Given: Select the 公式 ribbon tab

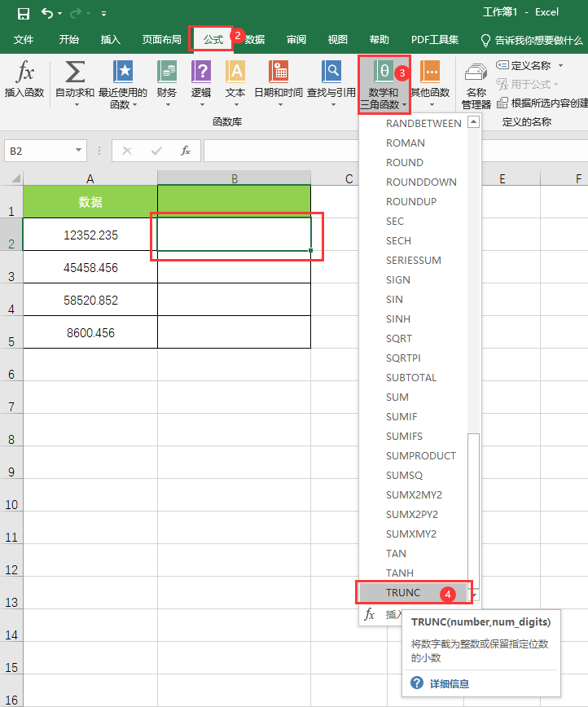Looking at the screenshot, I should click(x=213, y=40).
